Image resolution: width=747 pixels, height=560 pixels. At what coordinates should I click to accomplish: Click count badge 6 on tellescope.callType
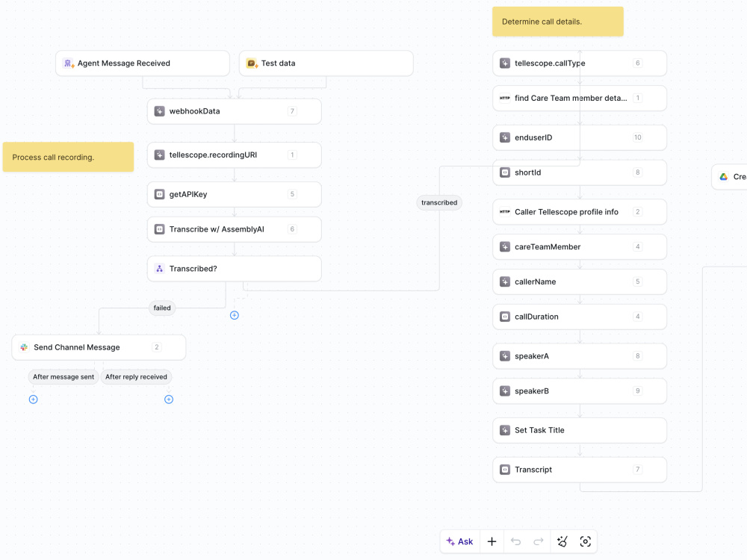[x=637, y=63]
